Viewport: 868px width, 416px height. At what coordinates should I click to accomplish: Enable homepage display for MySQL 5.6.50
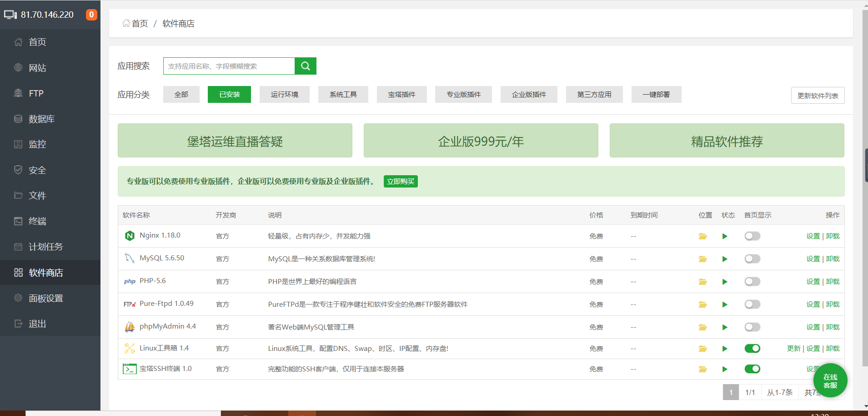(x=752, y=259)
